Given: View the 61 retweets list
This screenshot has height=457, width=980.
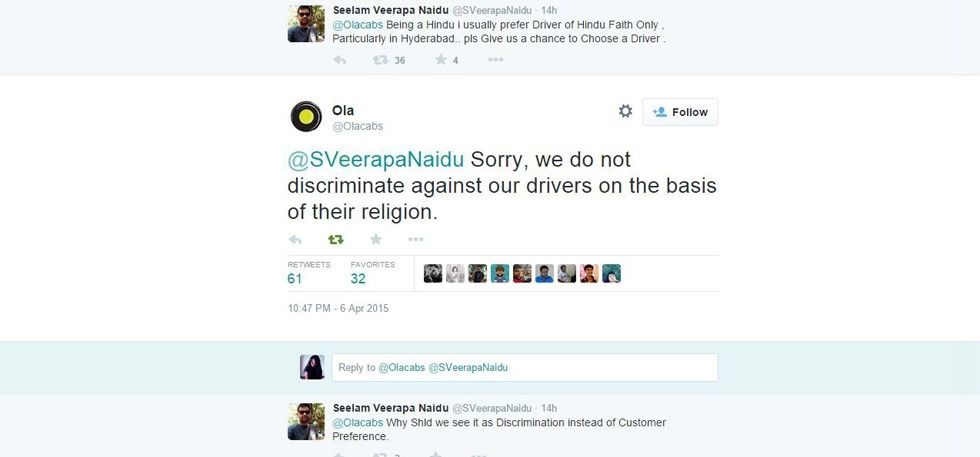Looking at the screenshot, I should point(295,279).
